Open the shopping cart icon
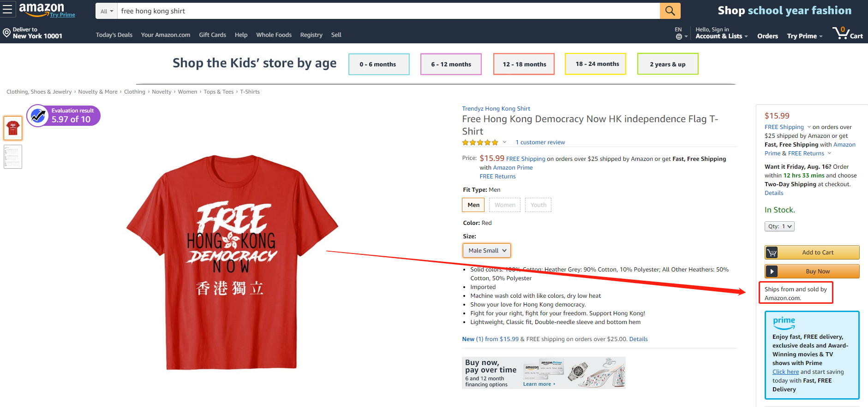This screenshot has width=868, height=407. tap(842, 34)
